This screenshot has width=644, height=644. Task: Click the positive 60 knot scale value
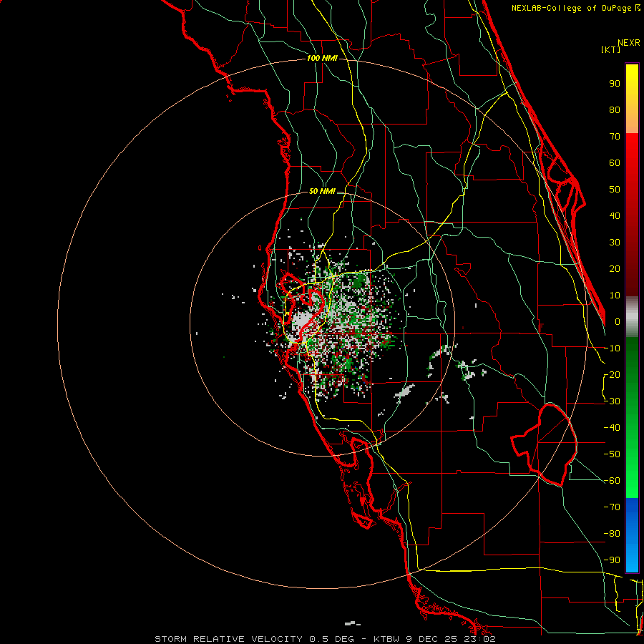click(x=615, y=162)
